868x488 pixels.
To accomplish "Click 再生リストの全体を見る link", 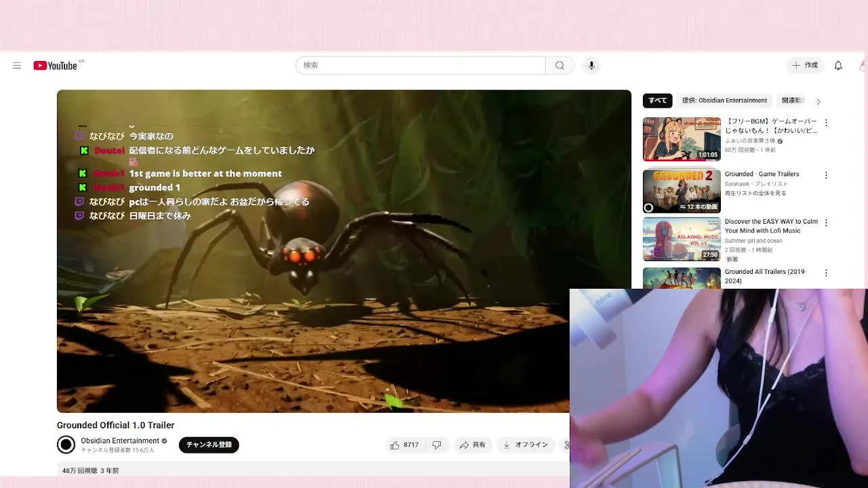I will (755, 193).
